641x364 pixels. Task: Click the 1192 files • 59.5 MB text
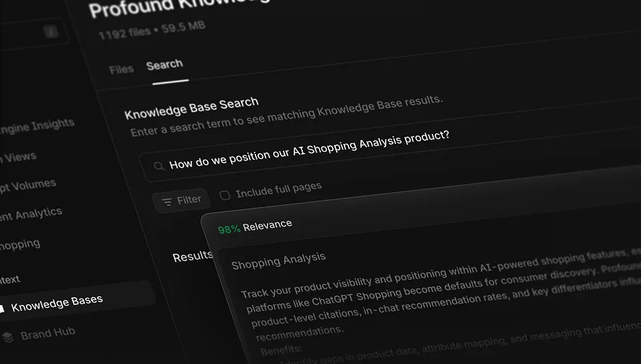tap(152, 30)
